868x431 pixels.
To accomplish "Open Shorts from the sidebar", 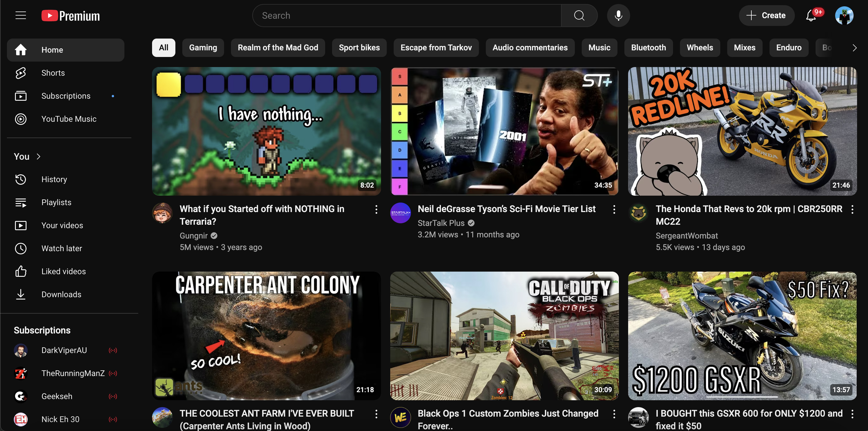I will point(66,73).
